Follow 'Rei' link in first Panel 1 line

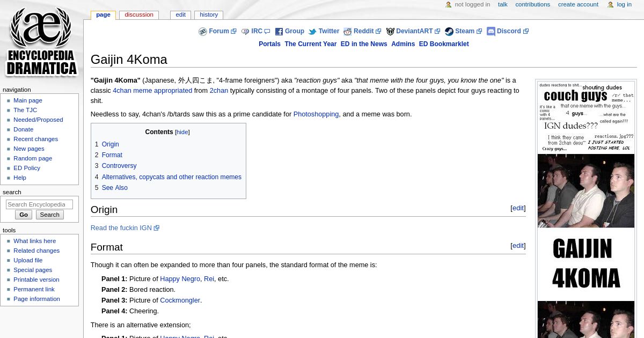coord(209,279)
